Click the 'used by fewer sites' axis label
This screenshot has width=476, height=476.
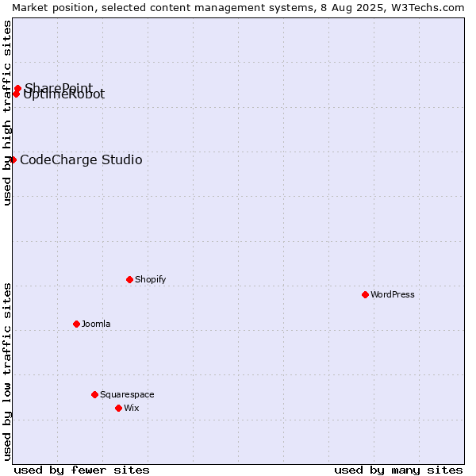[82, 470]
